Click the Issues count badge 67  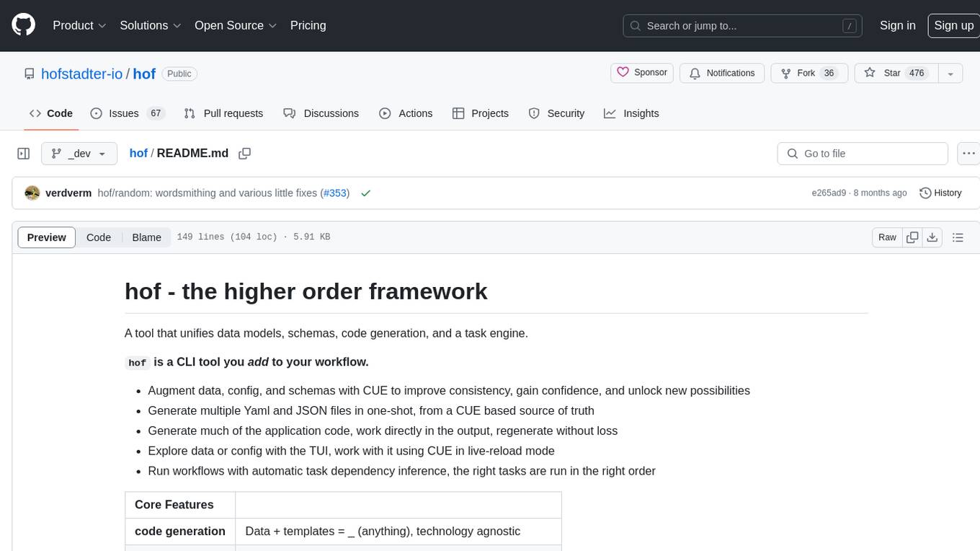(155, 113)
